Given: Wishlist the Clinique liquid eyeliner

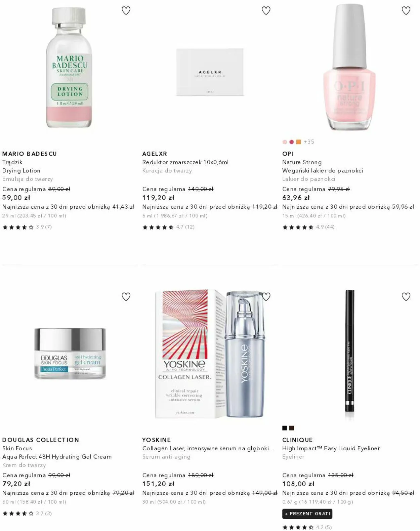Looking at the screenshot, I should (406, 297).
